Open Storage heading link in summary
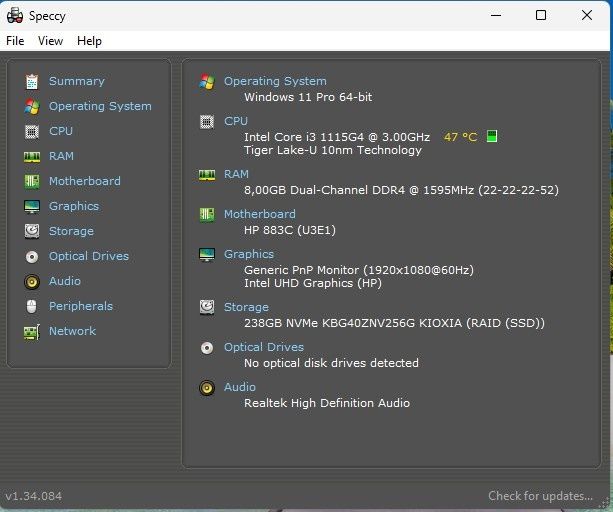The image size is (613, 512). coord(246,308)
